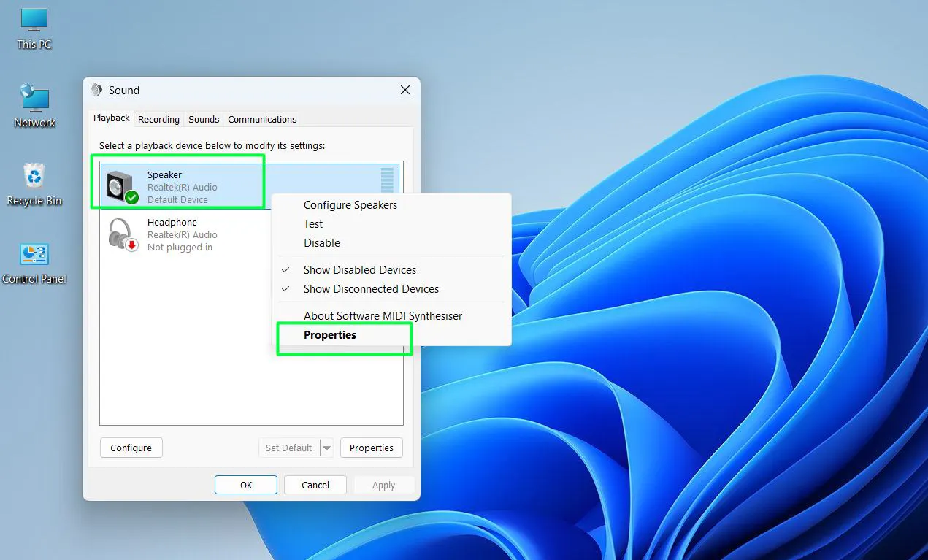Click the Headphone device icon
928x560 pixels.
[120, 234]
